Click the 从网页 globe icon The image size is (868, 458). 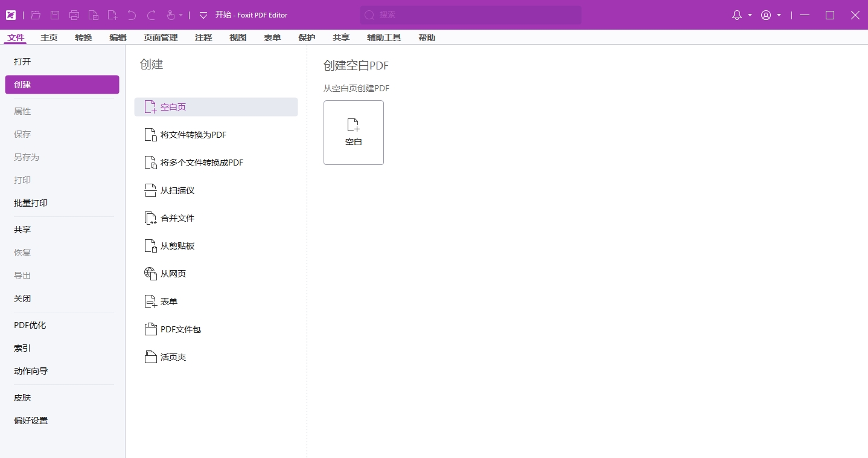coord(150,274)
